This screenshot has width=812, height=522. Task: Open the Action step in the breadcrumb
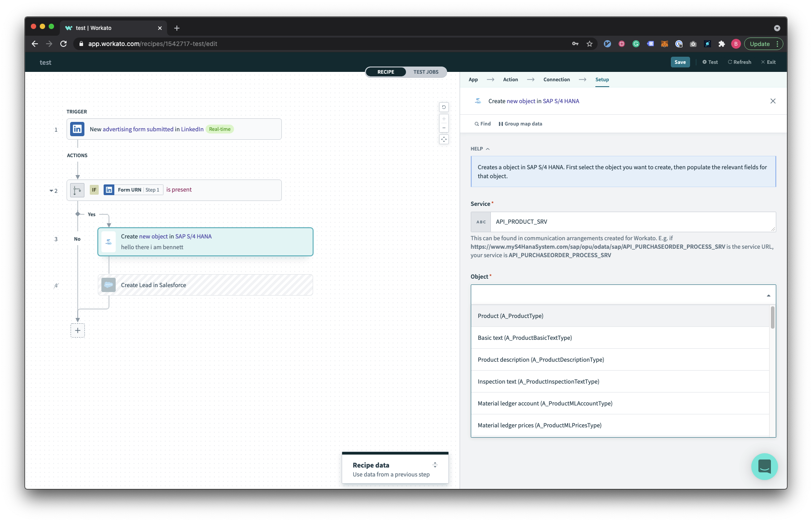pos(510,79)
